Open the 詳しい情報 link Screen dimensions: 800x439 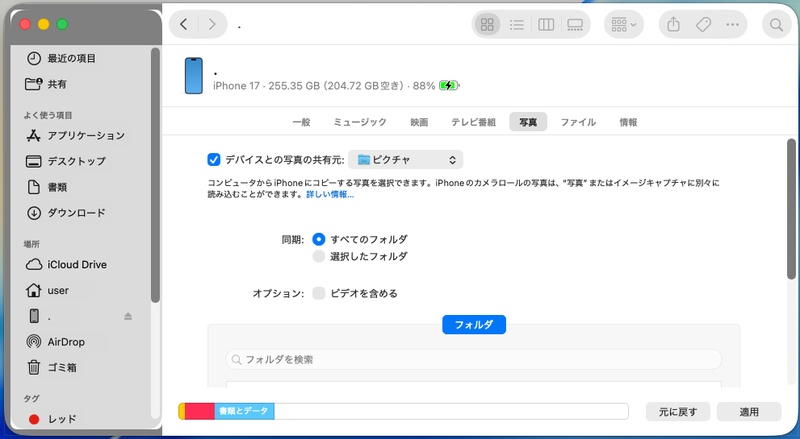330,194
